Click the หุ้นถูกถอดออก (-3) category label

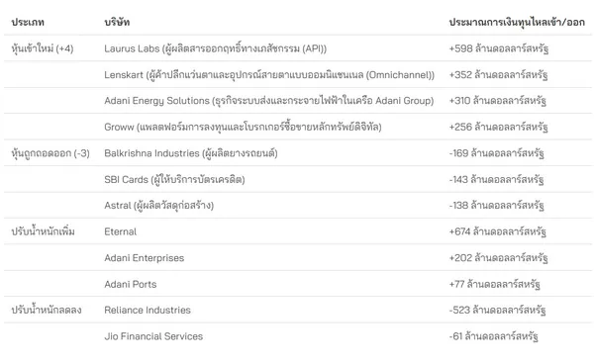50,153
